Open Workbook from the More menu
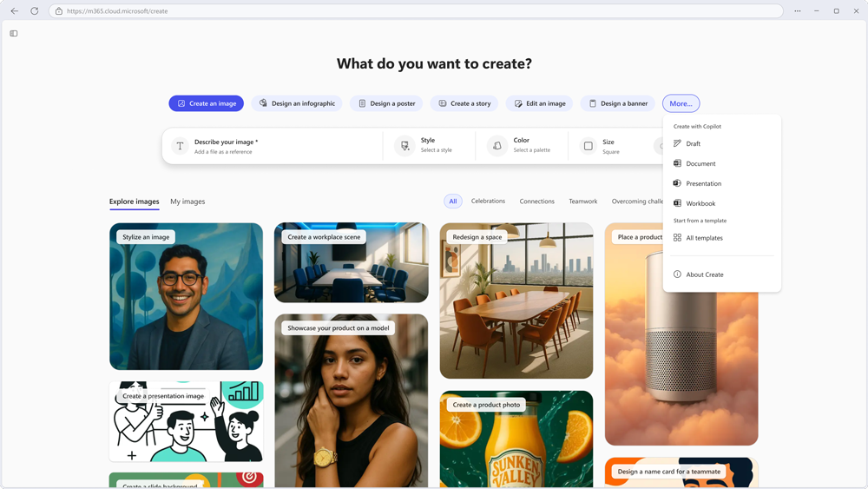Screen dimensions: 868x489 click(700, 204)
